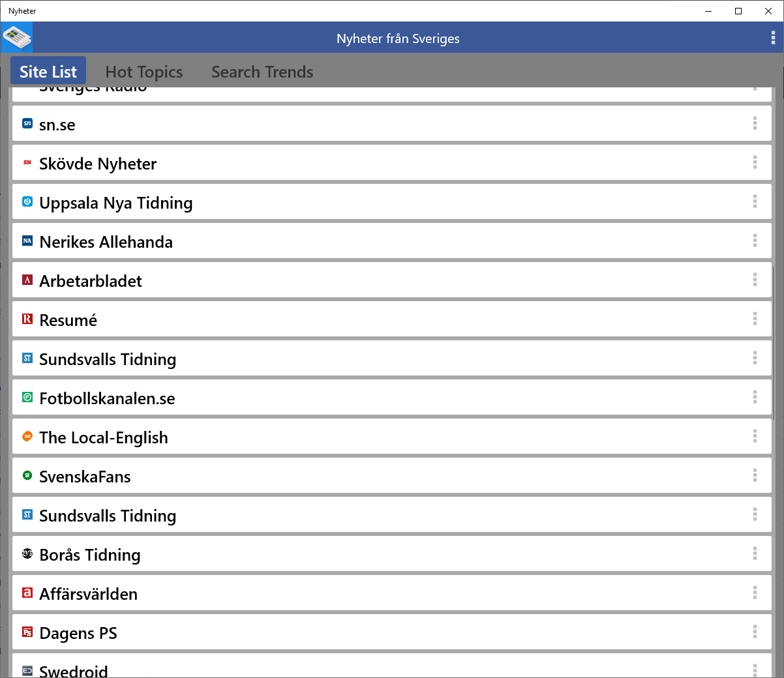The height and width of the screenshot is (678, 784).
Task: Show three-dot menu for Dagens PS
Action: [755, 632]
